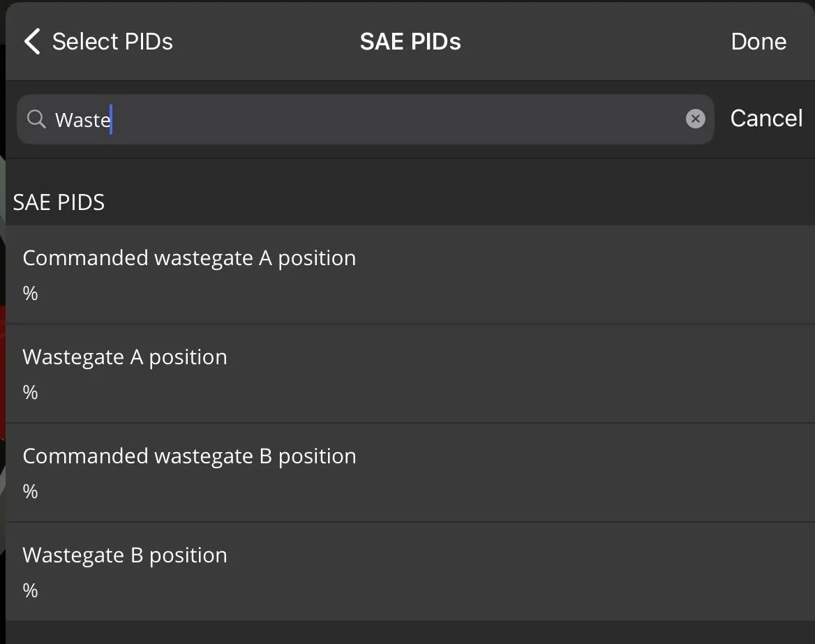The height and width of the screenshot is (644, 815).
Task: Tap the % unit under Wastegate B position
Action: 30,591
